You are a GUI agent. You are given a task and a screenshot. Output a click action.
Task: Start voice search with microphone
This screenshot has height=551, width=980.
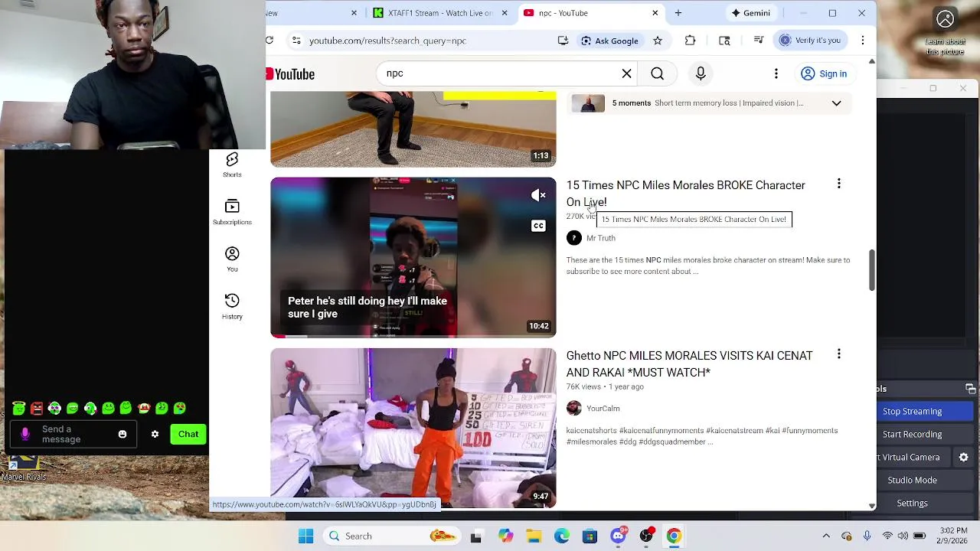coord(701,73)
